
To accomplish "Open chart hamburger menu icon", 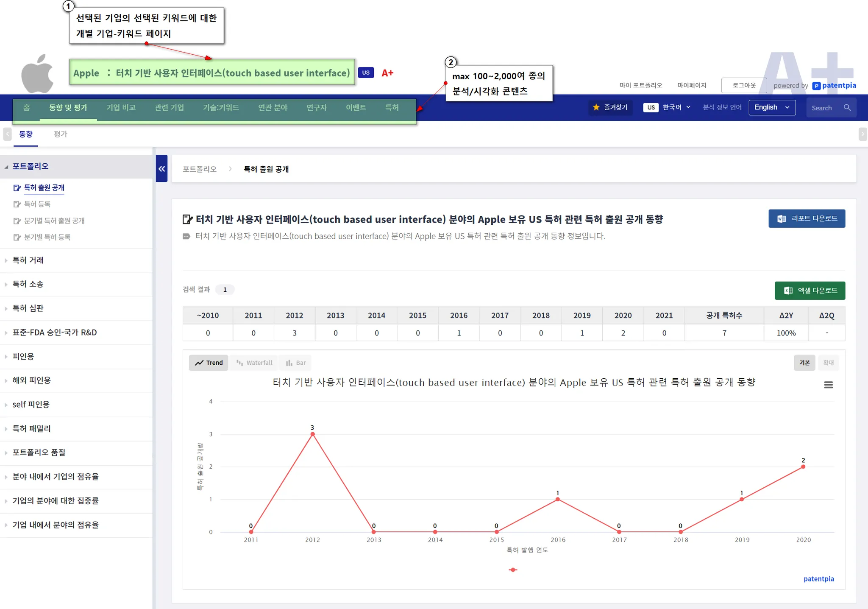I will (828, 385).
